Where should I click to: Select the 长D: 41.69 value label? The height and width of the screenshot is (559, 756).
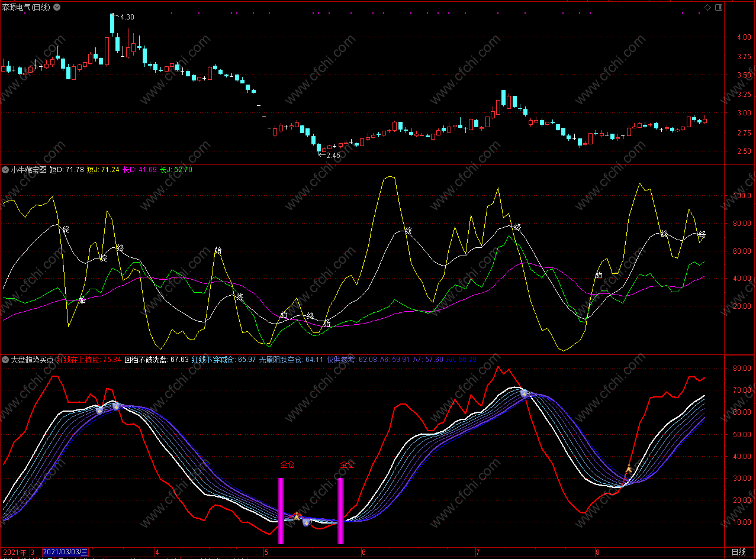click(140, 170)
